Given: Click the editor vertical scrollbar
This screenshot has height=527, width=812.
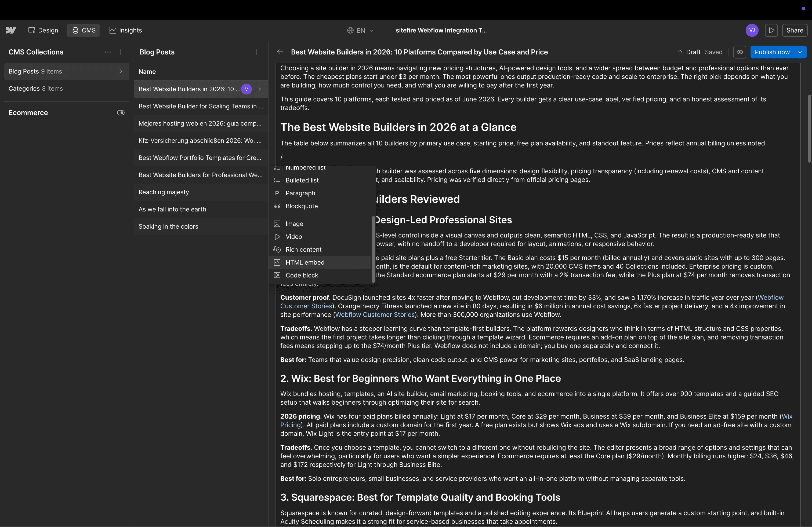Looking at the screenshot, I should [x=809, y=129].
